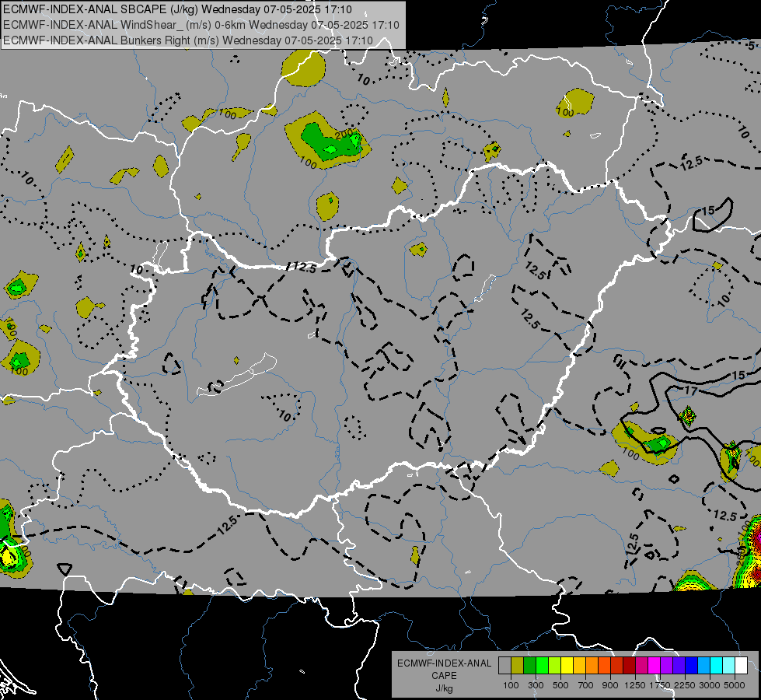
Task: Click the 3000 legend scale label
Action: pos(710,685)
